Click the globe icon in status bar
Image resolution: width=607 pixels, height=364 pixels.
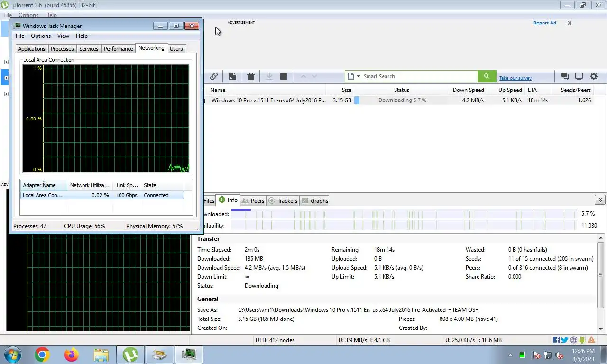[574, 340]
